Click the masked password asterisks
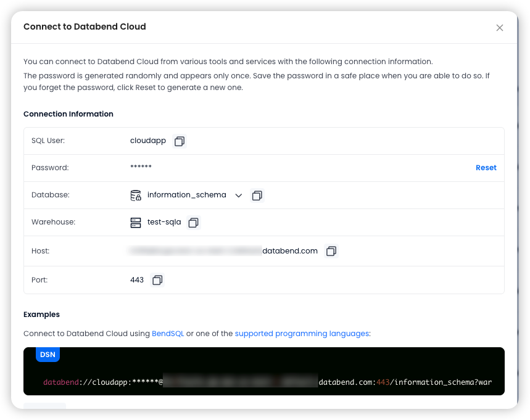This screenshot has height=420, width=530. click(141, 167)
